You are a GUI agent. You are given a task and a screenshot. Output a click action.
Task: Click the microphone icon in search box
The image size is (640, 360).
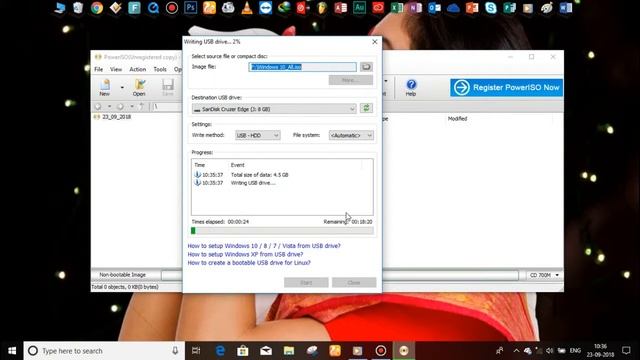(x=175, y=351)
